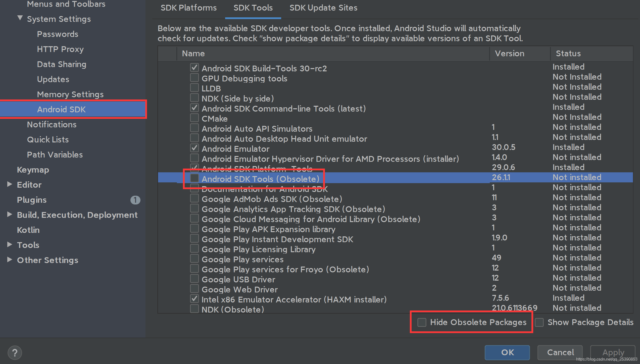Viewport: 640px width, 364px height.
Task: Open Path Variables settings
Action: point(55,154)
